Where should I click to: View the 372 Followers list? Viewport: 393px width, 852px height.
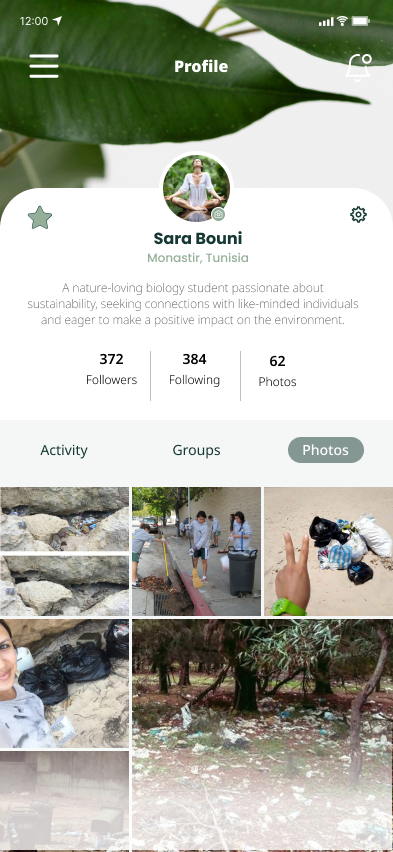tap(111, 369)
